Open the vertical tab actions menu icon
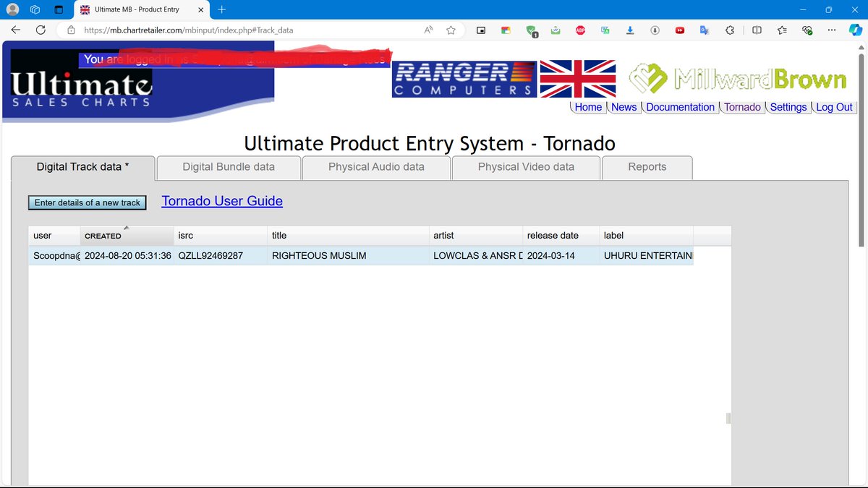Screen dimensions: 868x488 click(x=59, y=9)
